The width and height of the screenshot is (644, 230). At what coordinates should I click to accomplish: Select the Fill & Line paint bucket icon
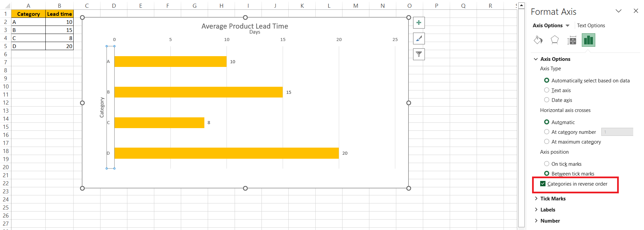538,40
